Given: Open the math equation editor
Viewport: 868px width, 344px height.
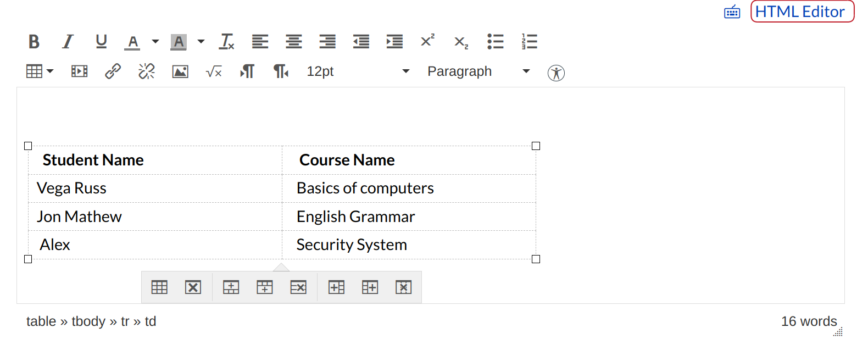Looking at the screenshot, I should pos(214,71).
